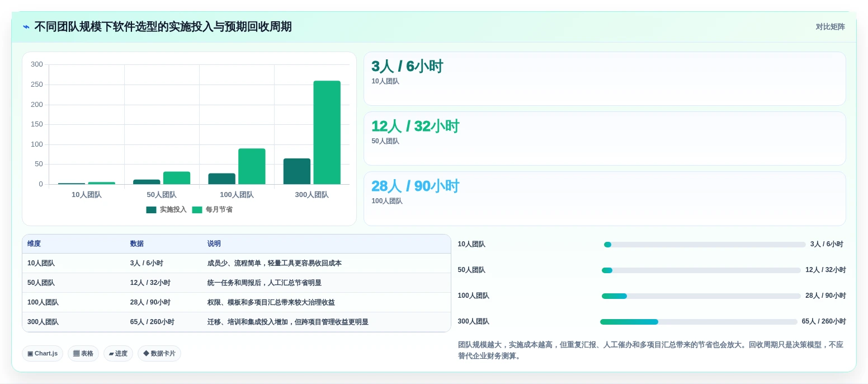This screenshot has height=384, width=868.
Task: Click the 每月节省 bar for 50人团队
Action: [x=177, y=178]
